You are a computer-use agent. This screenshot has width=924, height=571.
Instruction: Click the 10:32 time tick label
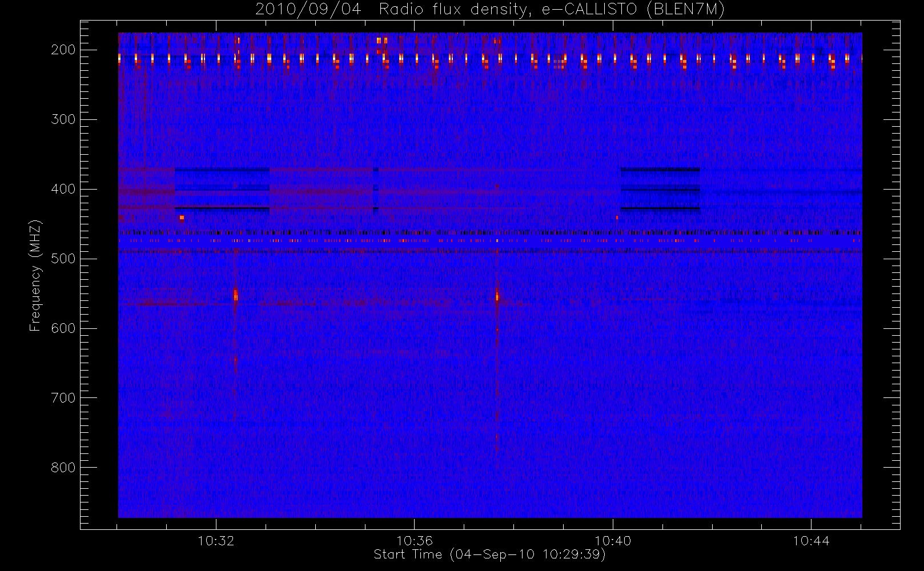coord(216,541)
